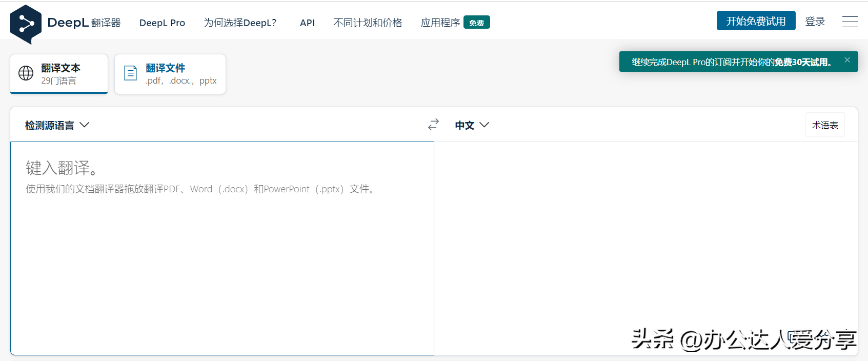Click the 开始免费试用 button
The image size is (868, 361).
coord(756,21)
